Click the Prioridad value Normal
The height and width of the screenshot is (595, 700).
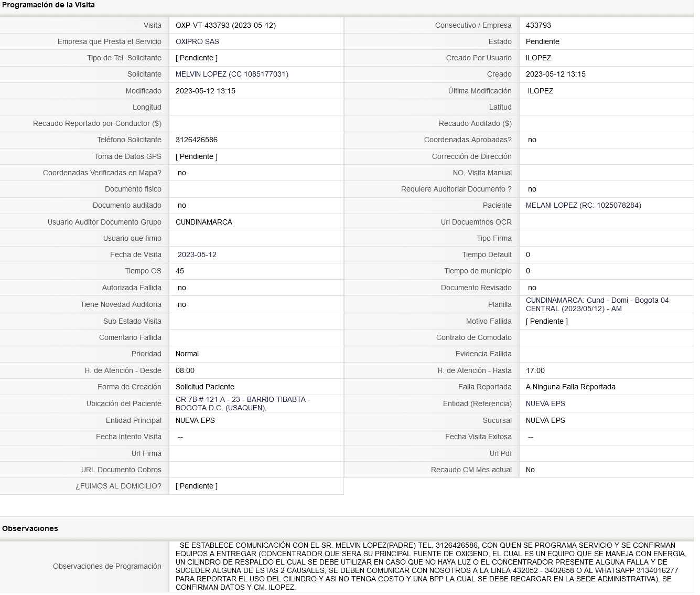(x=187, y=354)
